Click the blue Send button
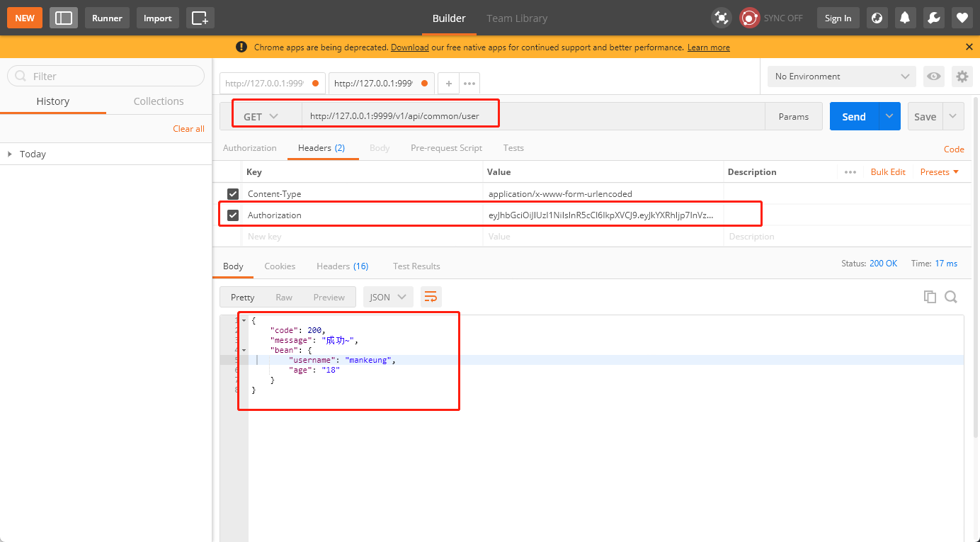 (x=853, y=117)
